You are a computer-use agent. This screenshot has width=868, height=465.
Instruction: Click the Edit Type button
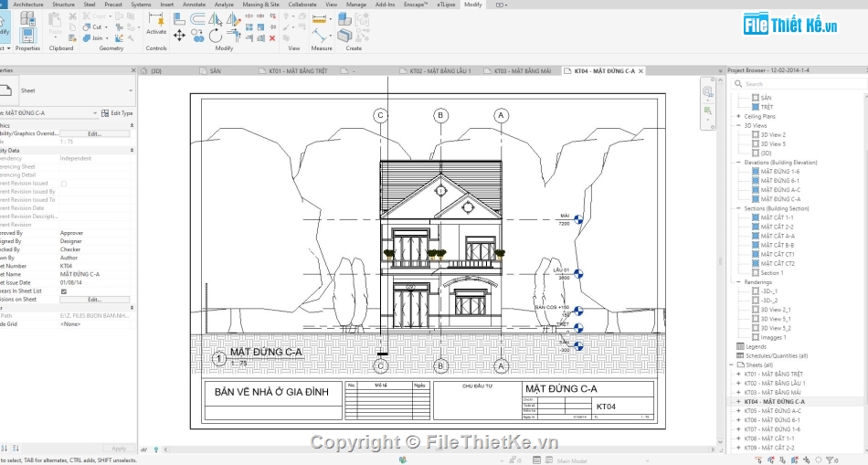coord(117,113)
